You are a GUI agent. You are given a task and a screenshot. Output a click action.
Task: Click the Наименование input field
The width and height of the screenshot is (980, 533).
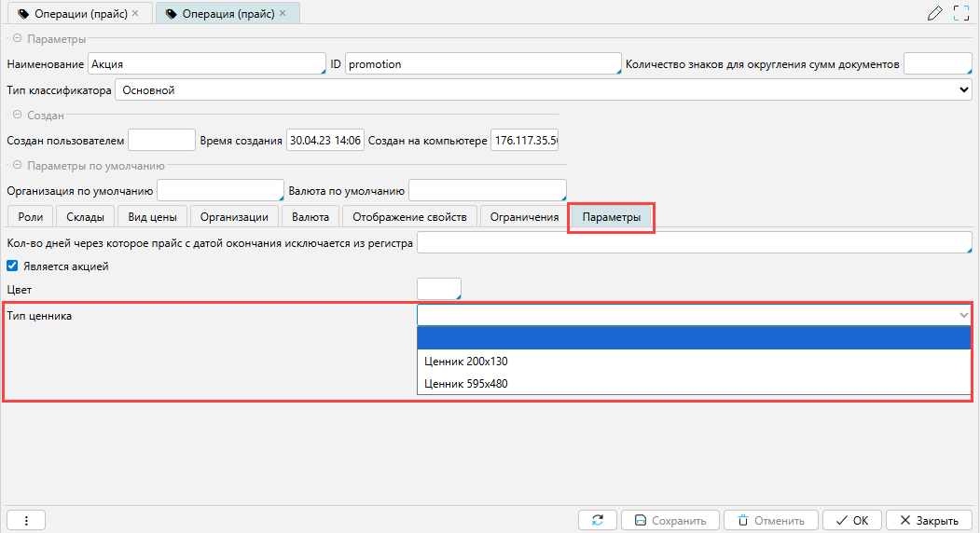coord(205,64)
